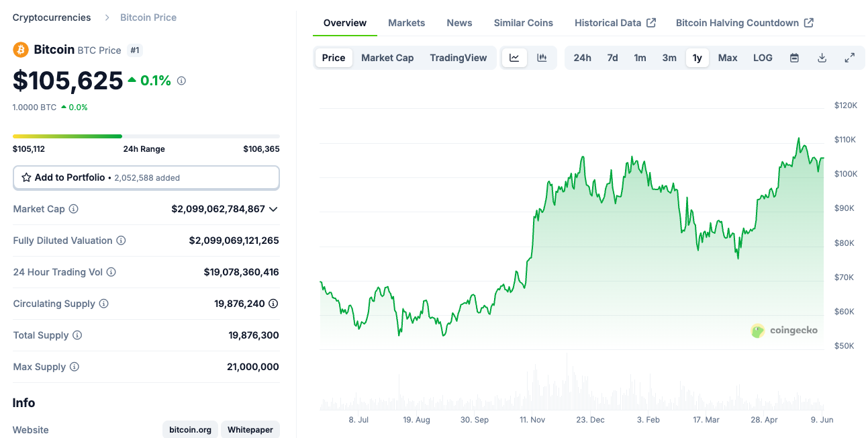Click the star icon in Add to Portfolio
868x438 pixels.
[26, 177]
